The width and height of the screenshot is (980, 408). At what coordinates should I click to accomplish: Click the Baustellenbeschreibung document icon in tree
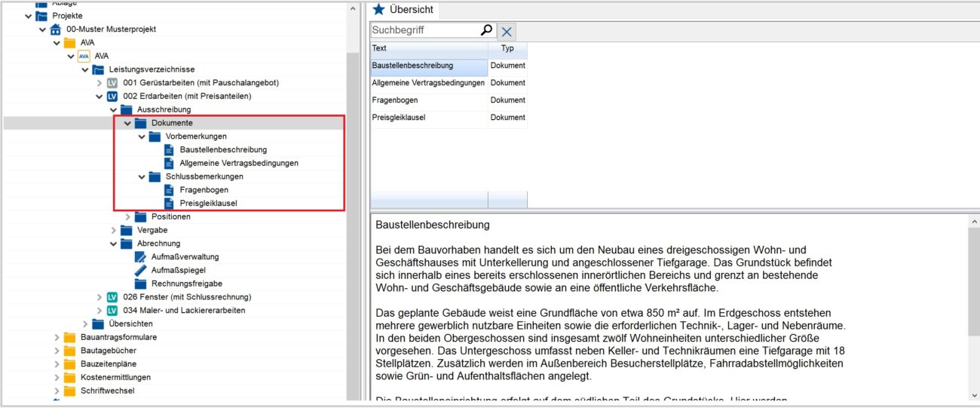click(169, 150)
